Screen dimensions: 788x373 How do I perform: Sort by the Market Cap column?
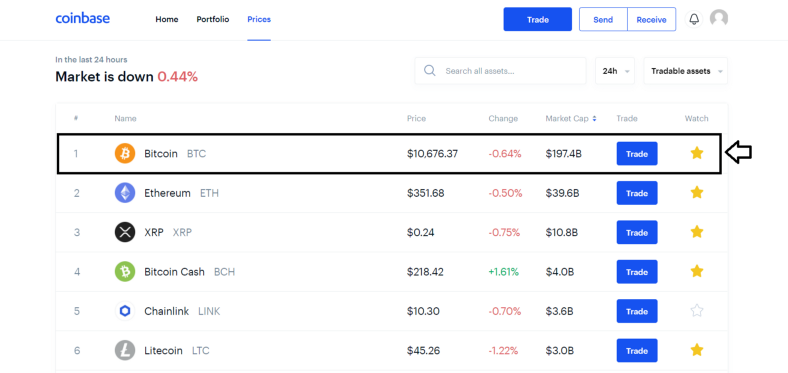pos(571,119)
